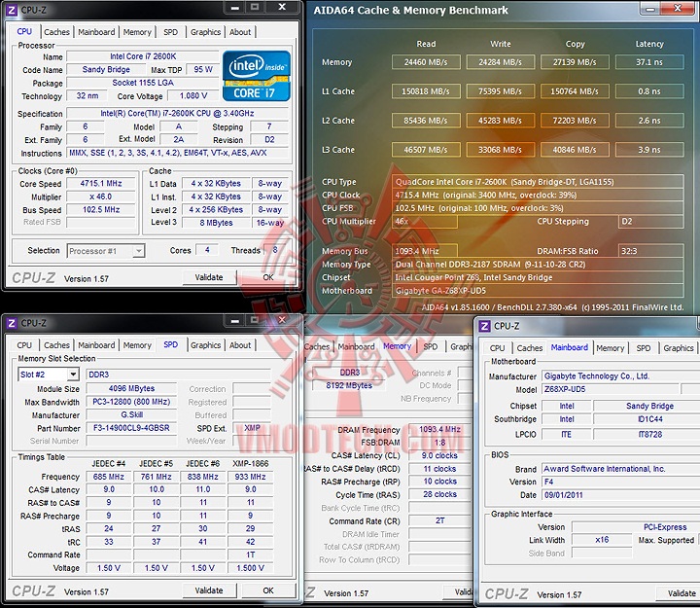
Task: Click the CAS# Latency 9.0 clocks value
Action: click(439, 455)
